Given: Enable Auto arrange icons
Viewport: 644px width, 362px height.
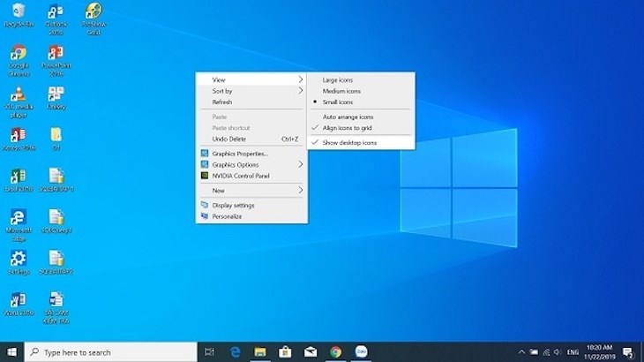Looking at the screenshot, I should coord(348,117).
